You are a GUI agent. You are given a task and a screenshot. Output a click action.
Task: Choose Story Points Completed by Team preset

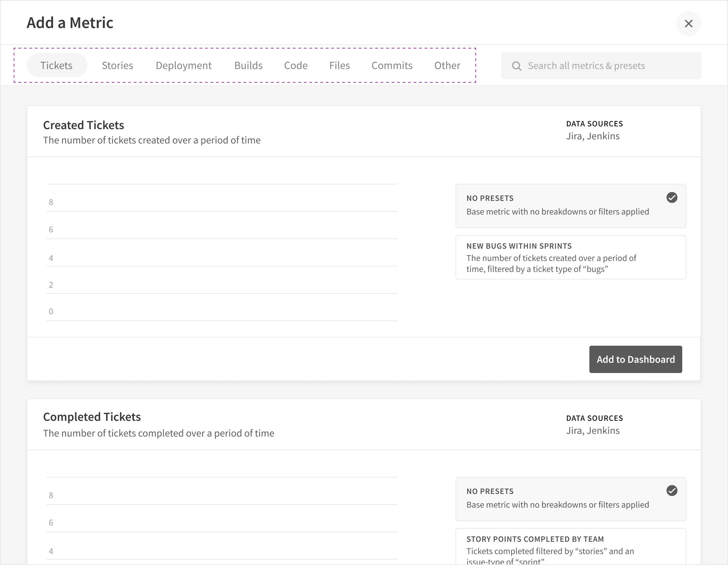coord(571,547)
